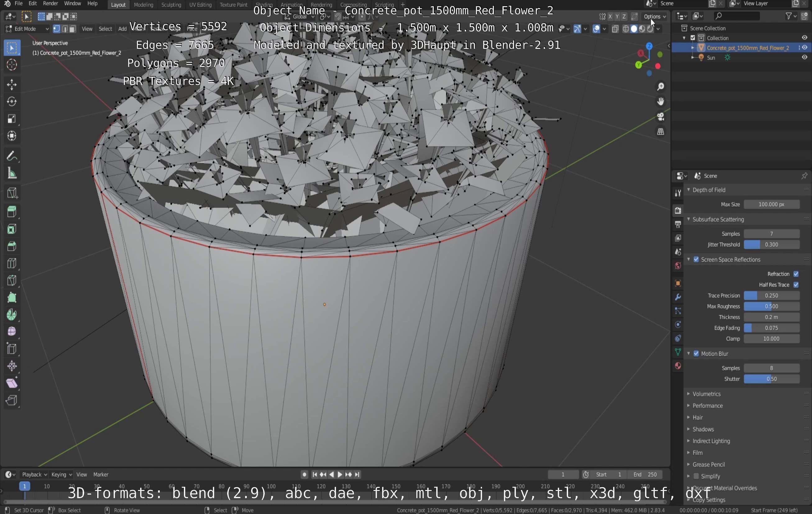Screen dimensions: 812x514
Task: Switch to the Texture Paint workspace tab
Action: pos(233,5)
